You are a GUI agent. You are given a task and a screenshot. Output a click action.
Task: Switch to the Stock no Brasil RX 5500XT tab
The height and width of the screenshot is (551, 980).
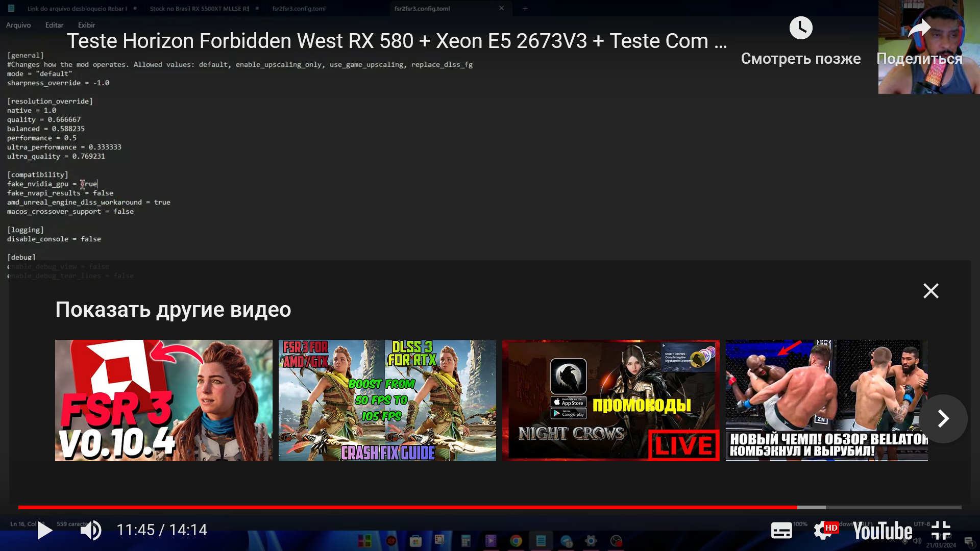point(199,8)
